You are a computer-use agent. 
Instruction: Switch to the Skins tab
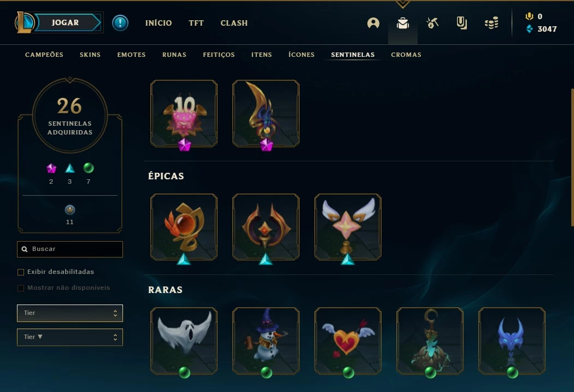tap(90, 55)
